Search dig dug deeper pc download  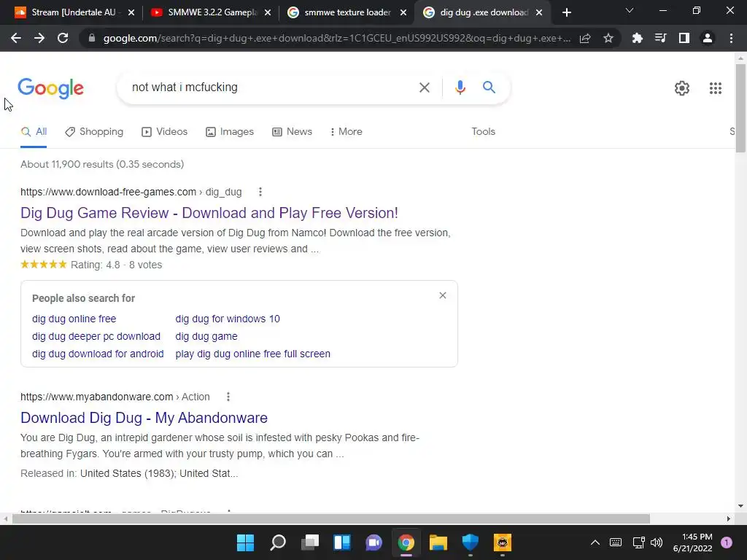tap(96, 336)
